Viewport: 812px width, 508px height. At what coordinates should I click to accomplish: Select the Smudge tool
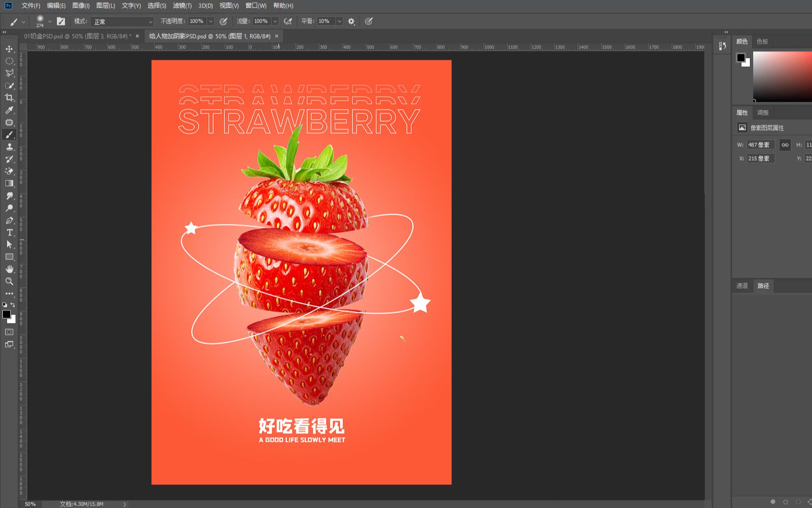(x=9, y=196)
